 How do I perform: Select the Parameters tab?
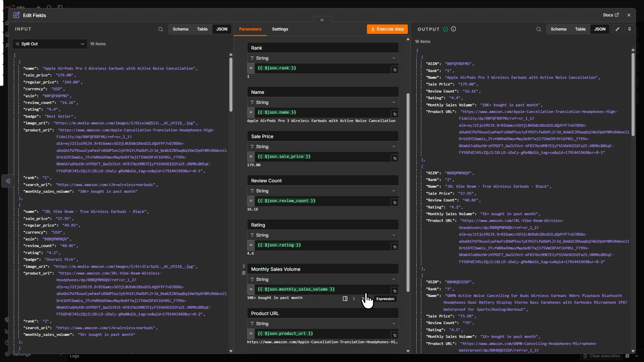pyautogui.click(x=250, y=29)
